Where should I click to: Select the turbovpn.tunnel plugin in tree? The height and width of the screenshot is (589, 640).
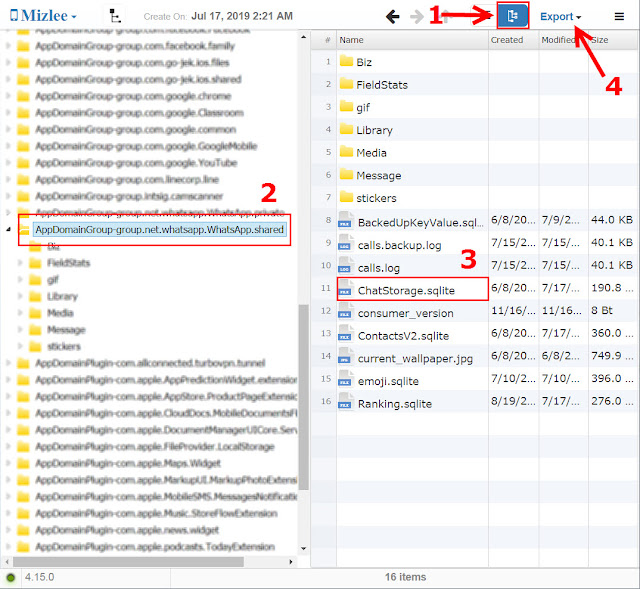150,363
